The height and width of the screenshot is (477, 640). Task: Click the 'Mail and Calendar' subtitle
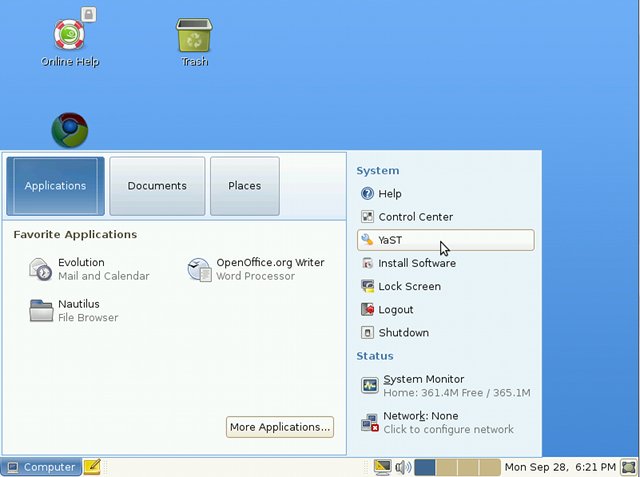(x=104, y=276)
